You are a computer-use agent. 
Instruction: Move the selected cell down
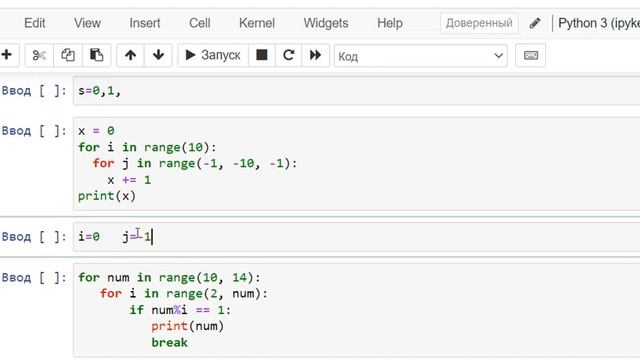tap(158, 55)
